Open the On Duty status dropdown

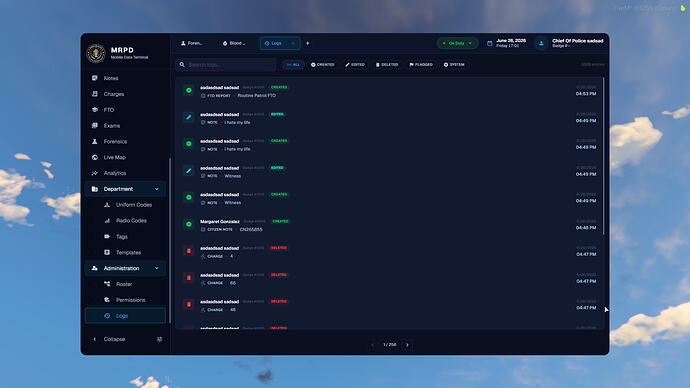coord(457,43)
